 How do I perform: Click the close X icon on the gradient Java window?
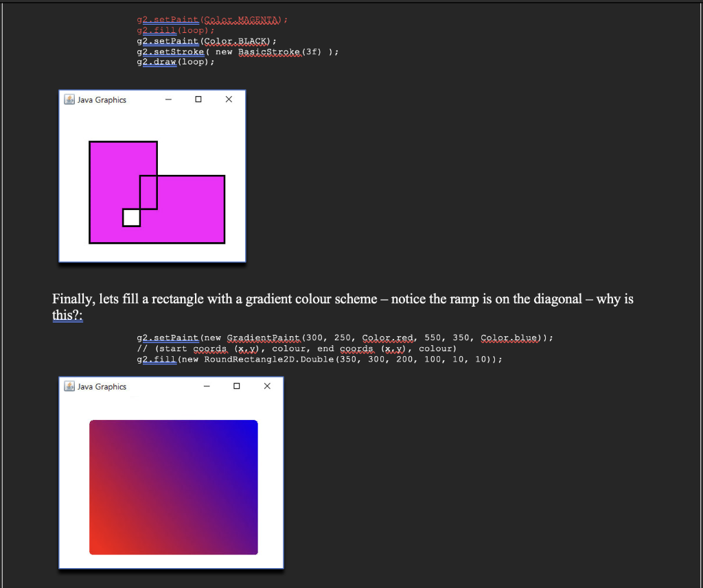tap(267, 386)
